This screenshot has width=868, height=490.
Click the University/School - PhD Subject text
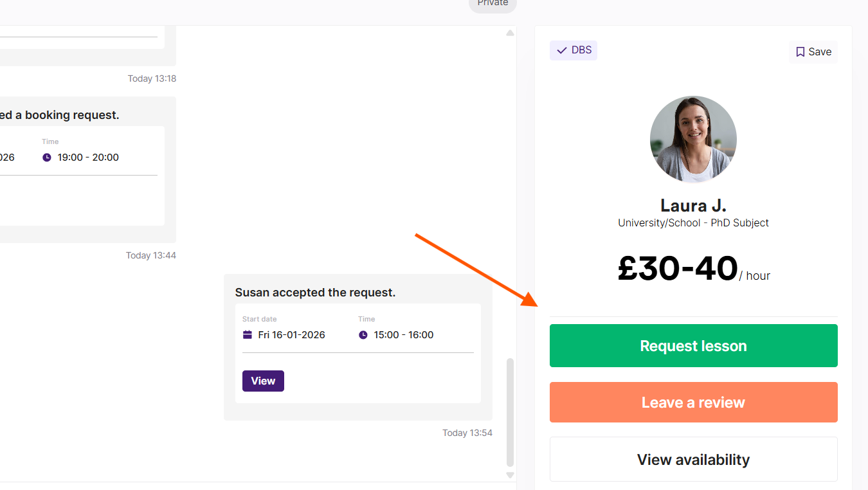click(x=693, y=223)
